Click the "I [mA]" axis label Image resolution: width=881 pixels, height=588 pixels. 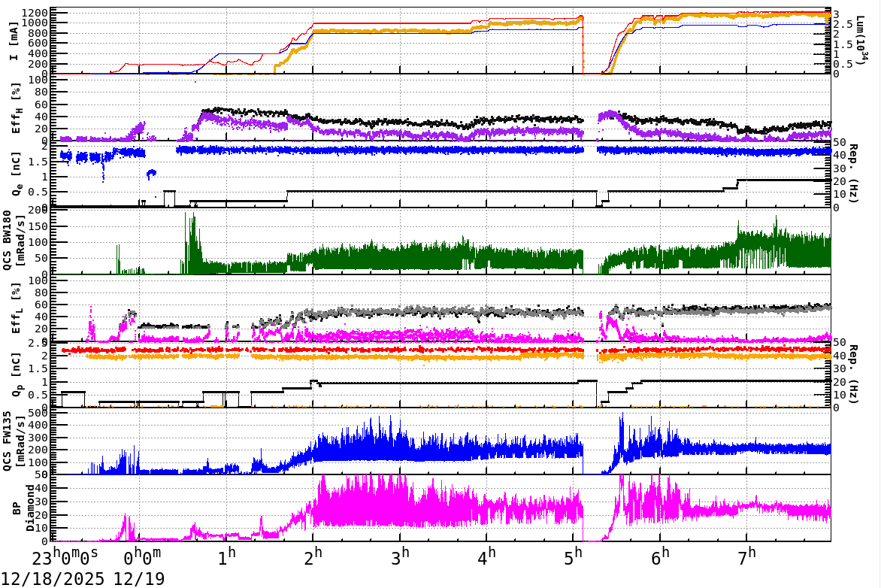[x=14, y=41]
